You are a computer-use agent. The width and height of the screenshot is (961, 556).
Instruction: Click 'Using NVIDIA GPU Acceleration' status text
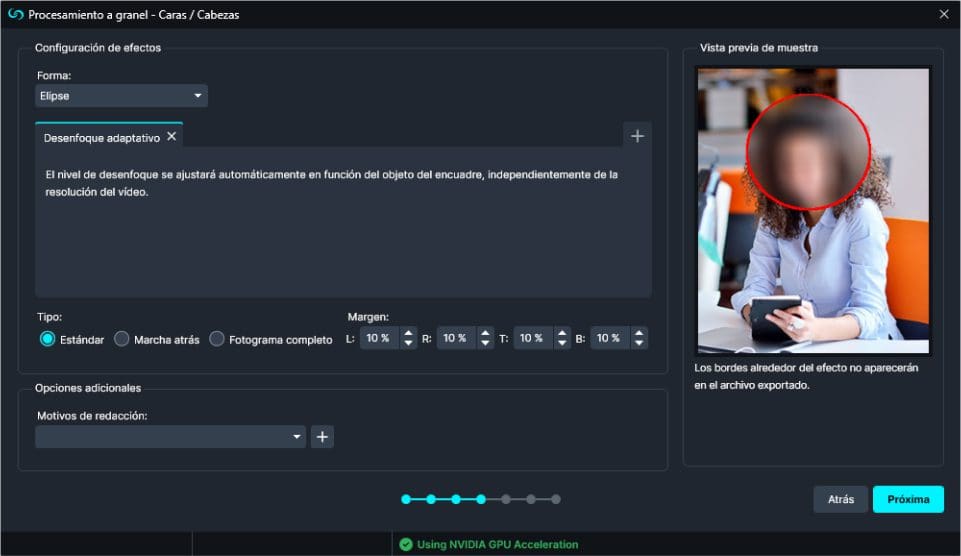(498, 544)
